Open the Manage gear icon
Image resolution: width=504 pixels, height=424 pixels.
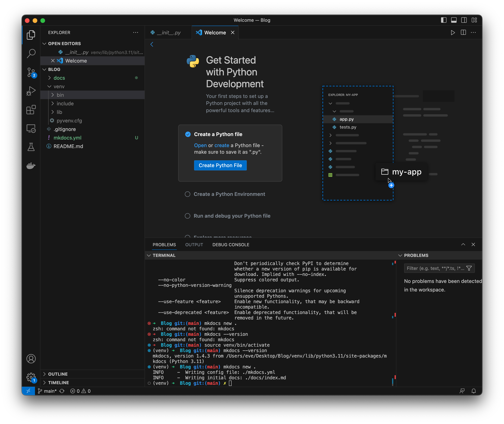click(x=31, y=377)
